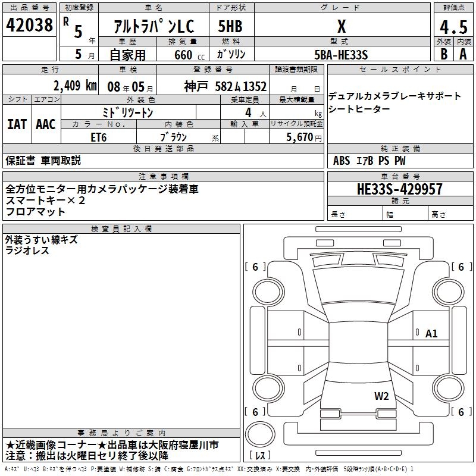
Task: Select the car name アルトラパンLC
Action: point(154,26)
